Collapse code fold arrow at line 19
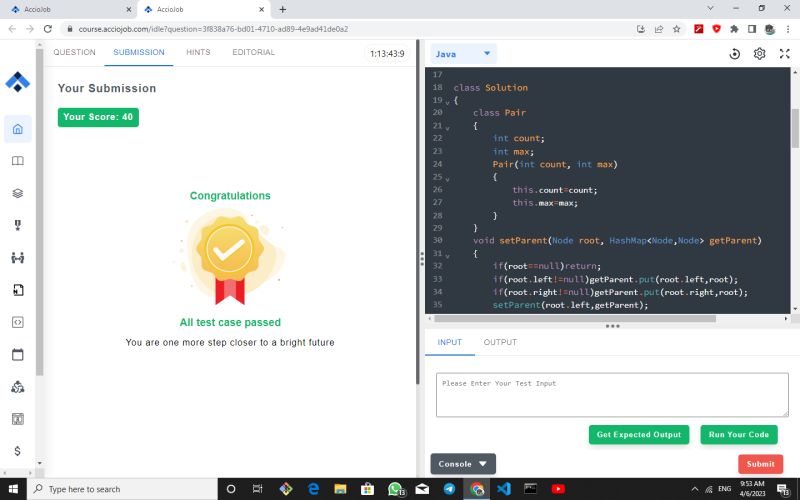The width and height of the screenshot is (800, 500). pyautogui.click(x=447, y=102)
